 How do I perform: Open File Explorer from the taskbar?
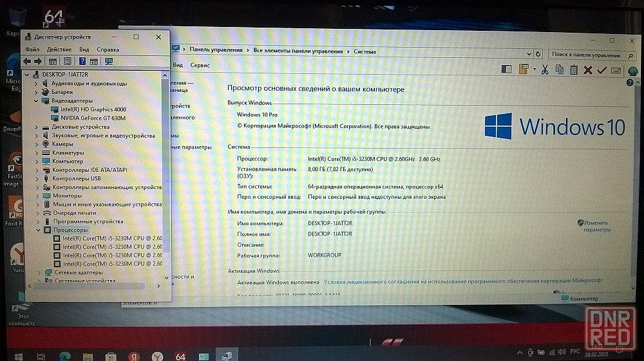coord(88,356)
